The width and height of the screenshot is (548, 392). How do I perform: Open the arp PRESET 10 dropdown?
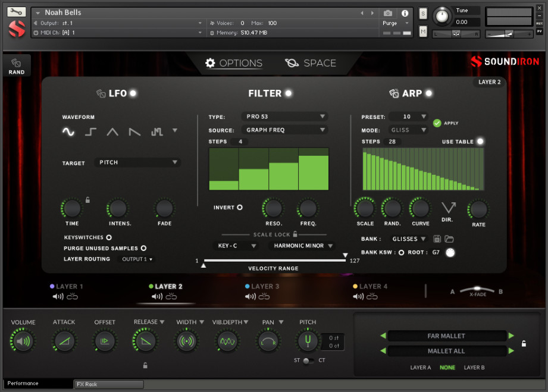(409, 117)
